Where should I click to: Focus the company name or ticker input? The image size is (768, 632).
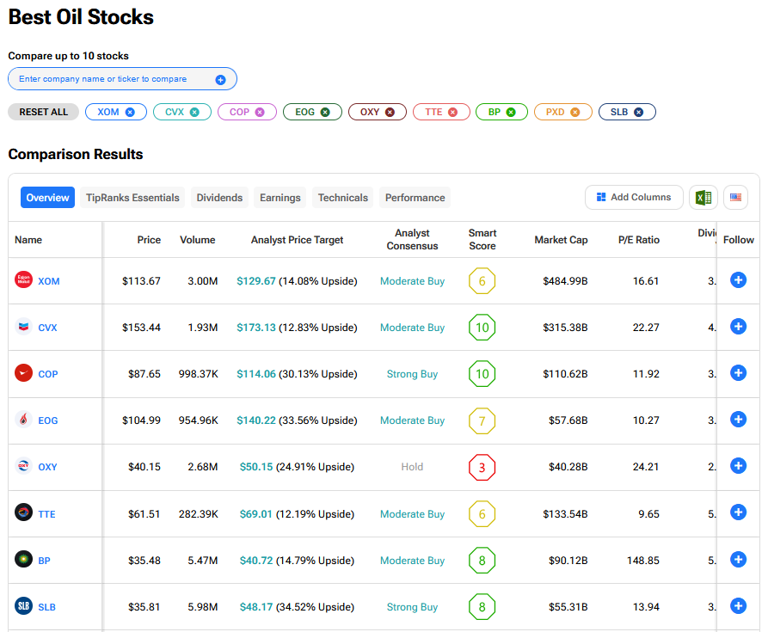pyautogui.click(x=110, y=79)
